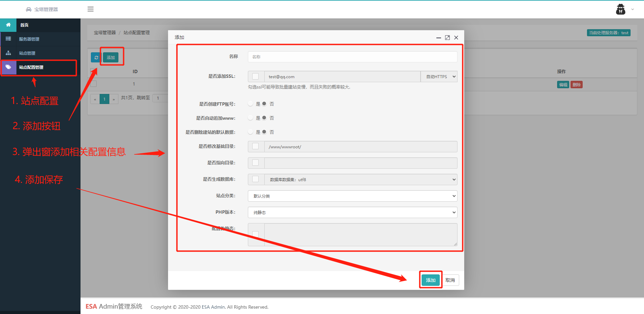This screenshot has width=644, height=314.
Task: Click the hamburger menu toggle icon
Action: [91, 9]
